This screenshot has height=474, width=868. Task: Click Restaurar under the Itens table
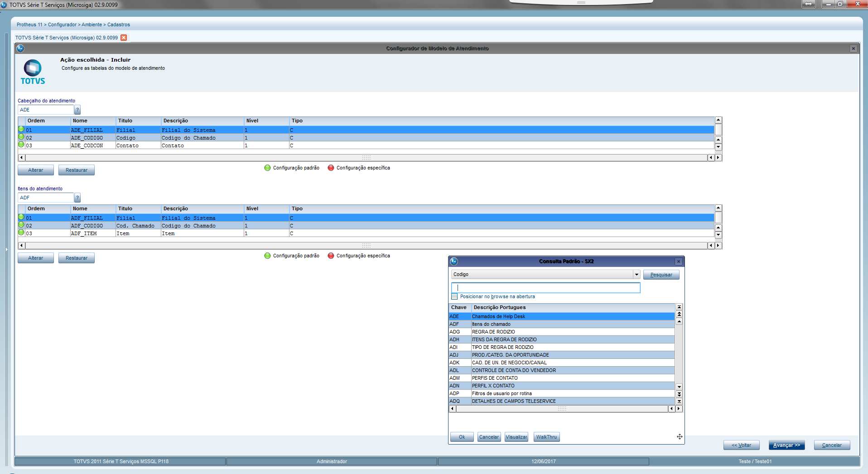coord(77,258)
